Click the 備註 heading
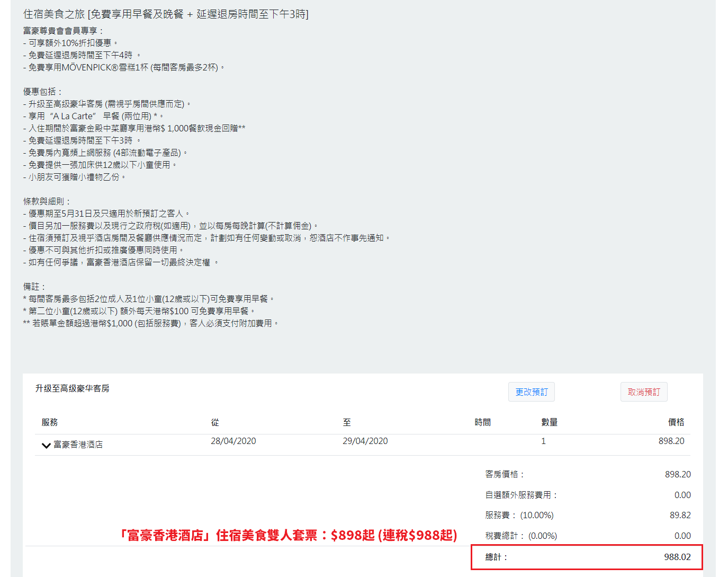 35,287
